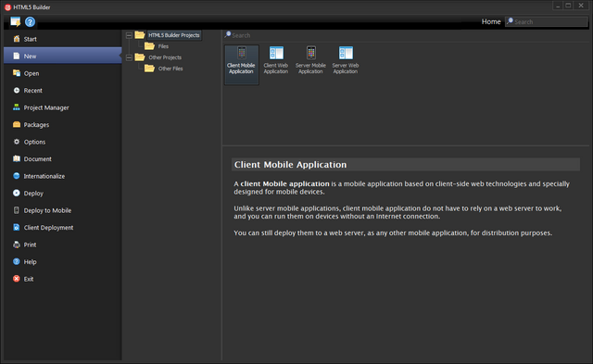Image resolution: width=593 pixels, height=364 pixels.
Task: Click the Document book icon
Action: [x=17, y=158]
